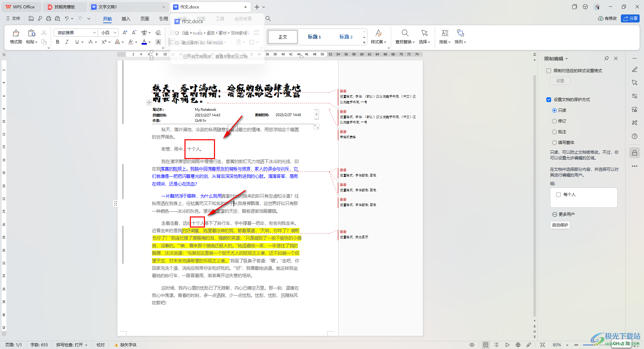Image resolution: width=644 pixels, height=349 pixels.
Task: Select the Read-only (只读) radio button
Action: [x=554, y=110]
